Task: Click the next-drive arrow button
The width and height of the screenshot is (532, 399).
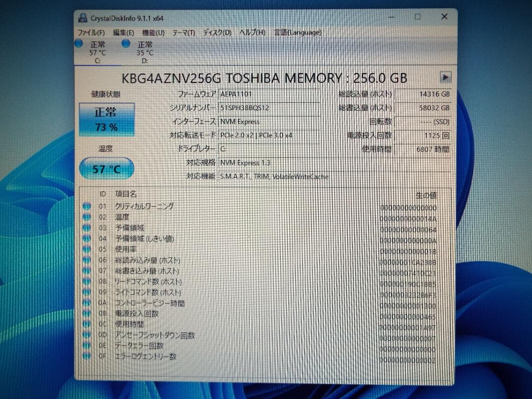Action: point(445,77)
